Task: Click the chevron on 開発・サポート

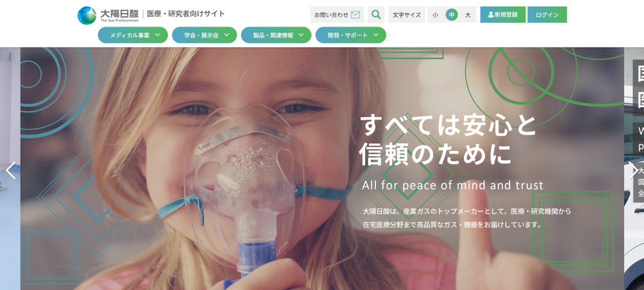Action: point(376,35)
